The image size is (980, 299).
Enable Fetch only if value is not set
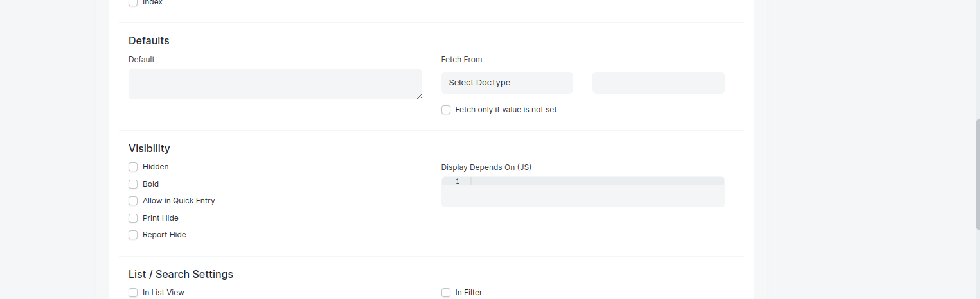point(446,110)
